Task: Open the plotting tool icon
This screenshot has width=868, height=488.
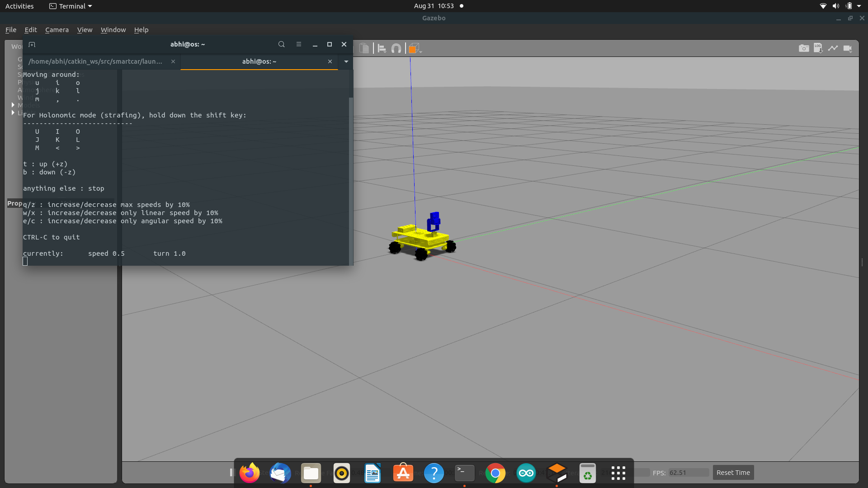Action: (833, 47)
